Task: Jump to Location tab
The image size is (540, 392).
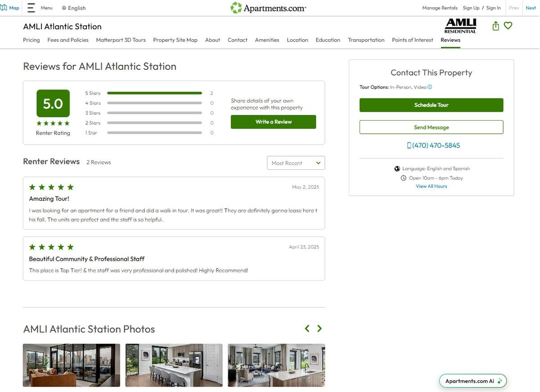Action: tap(297, 40)
